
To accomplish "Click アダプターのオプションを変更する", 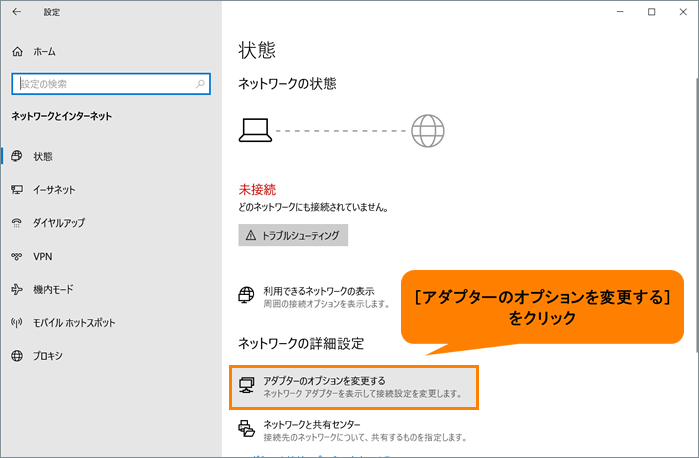I will (354, 387).
